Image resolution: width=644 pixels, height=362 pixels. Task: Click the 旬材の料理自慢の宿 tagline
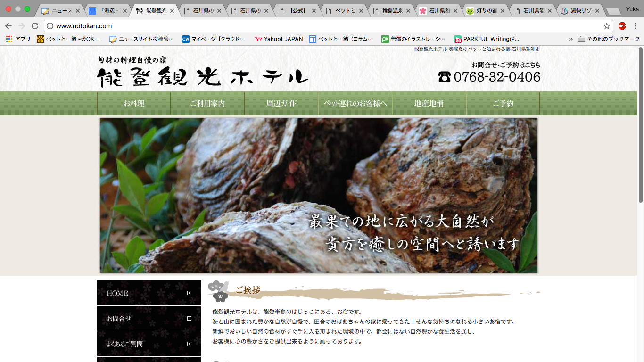132,60
